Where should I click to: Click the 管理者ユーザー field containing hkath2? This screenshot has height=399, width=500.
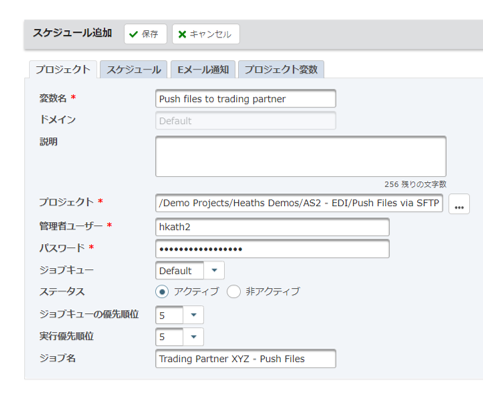272,227
